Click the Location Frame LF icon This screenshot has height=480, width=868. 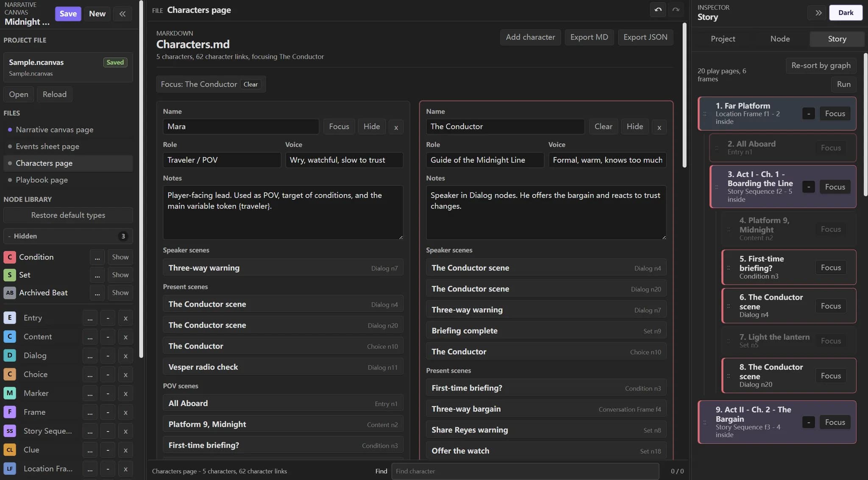(10, 469)
